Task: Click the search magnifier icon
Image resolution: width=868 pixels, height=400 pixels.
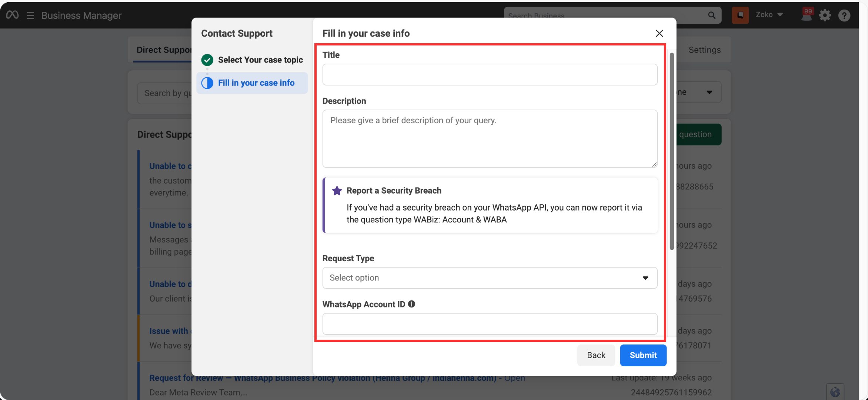Action: pos(711,15)
